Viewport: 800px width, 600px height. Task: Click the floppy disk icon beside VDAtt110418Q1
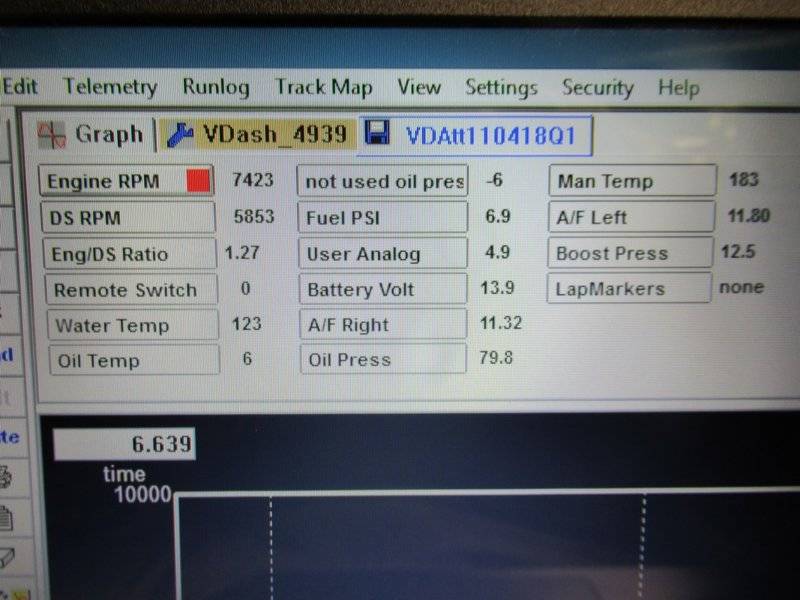pos(378,135)
